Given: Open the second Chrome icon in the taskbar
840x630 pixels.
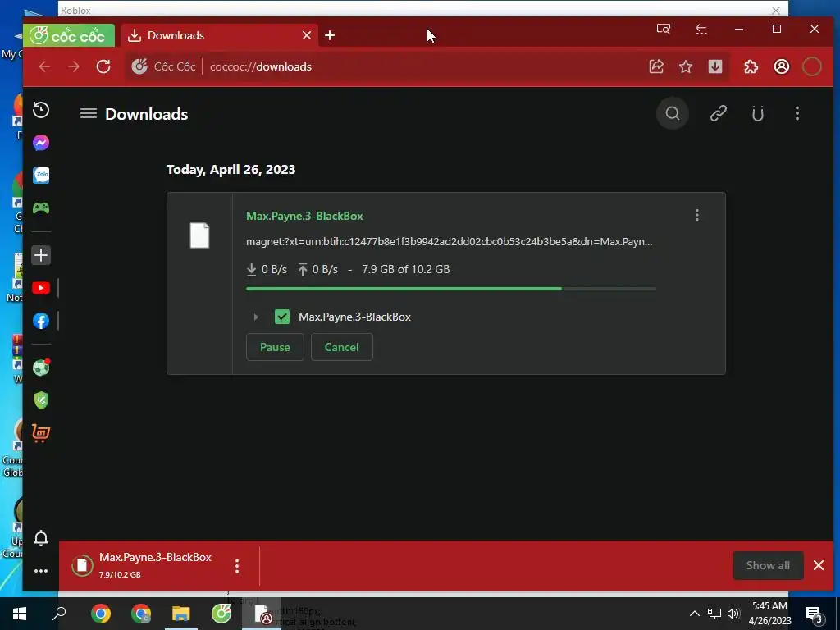Looking at the screenshot, I should 141,614.
